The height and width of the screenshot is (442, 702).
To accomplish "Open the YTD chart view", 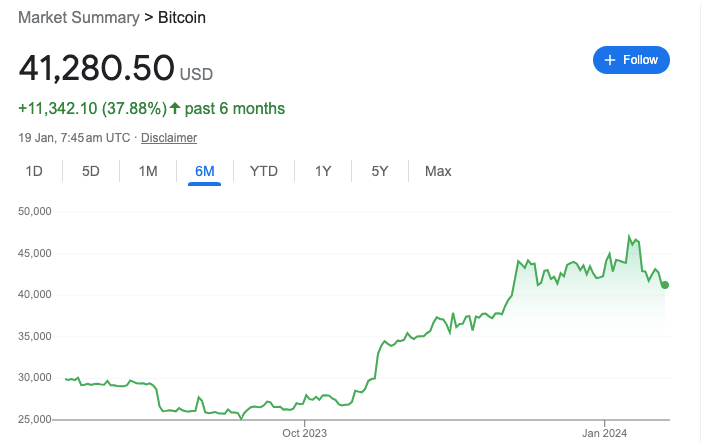I will click(264, 171).
